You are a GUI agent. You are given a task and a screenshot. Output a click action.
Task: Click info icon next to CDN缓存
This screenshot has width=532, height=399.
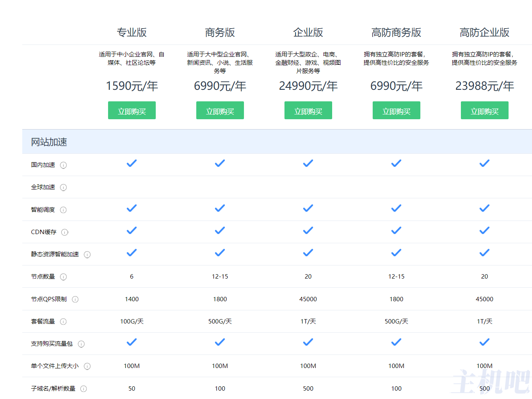pos(65,232)
